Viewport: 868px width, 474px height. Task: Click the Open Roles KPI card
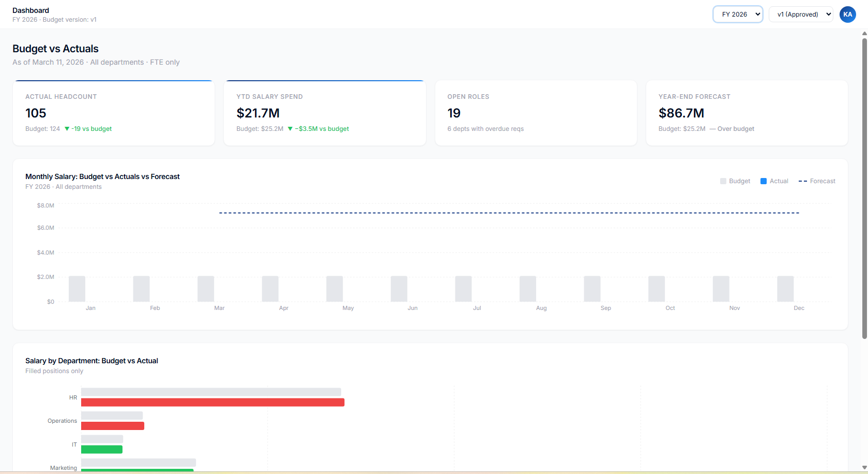point(536,113)
